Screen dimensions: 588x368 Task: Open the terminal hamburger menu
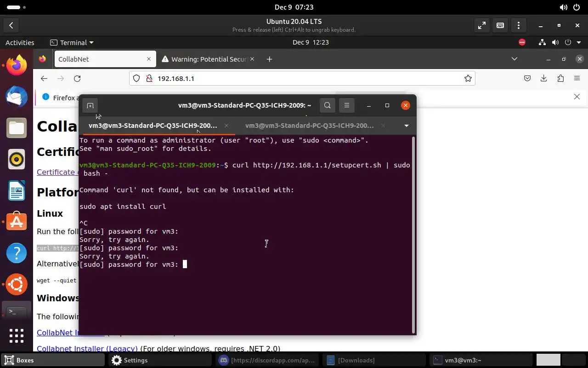347,105
